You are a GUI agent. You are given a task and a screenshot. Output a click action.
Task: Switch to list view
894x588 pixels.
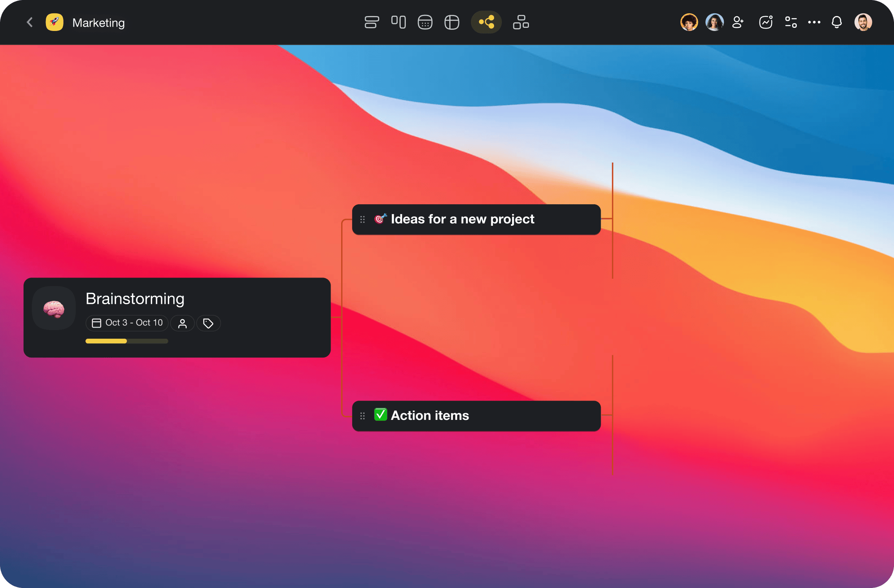(371, 22)
